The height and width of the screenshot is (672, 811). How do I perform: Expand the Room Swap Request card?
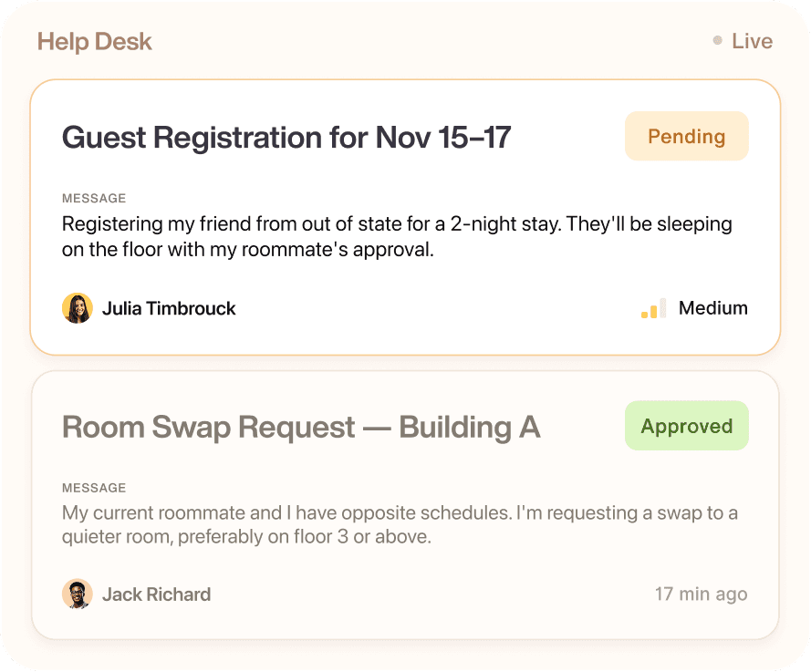(x=406, y=506)
